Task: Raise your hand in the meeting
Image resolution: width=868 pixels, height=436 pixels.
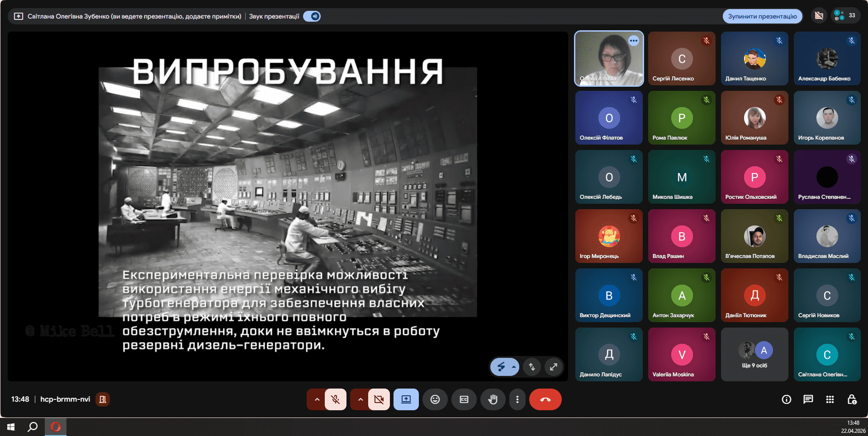Action: pyautogui.click(x=493, y=399)
